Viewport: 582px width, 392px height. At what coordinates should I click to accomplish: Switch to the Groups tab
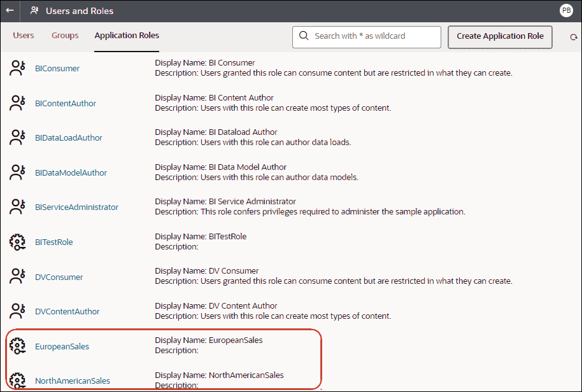(x=64, y=36)
